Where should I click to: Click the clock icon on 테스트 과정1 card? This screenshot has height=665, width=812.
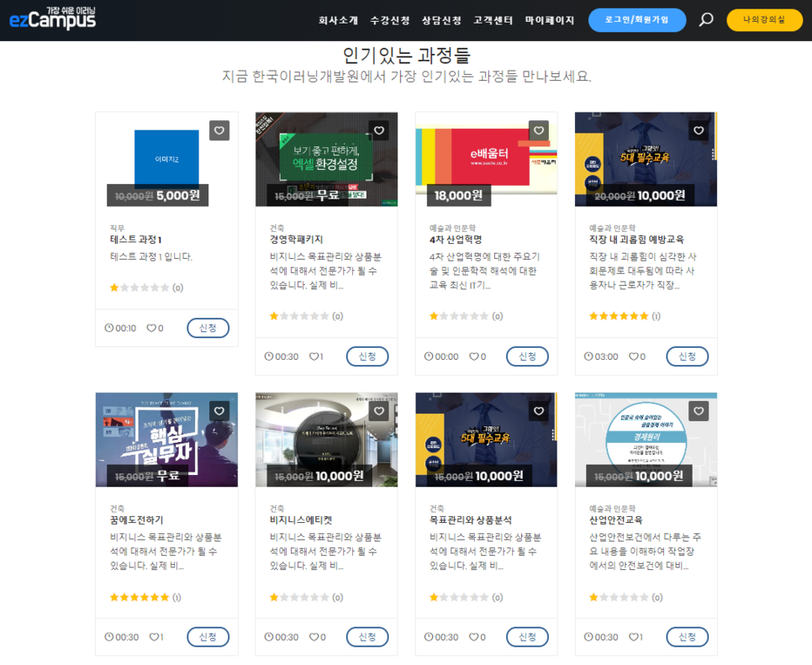point(108,328)
